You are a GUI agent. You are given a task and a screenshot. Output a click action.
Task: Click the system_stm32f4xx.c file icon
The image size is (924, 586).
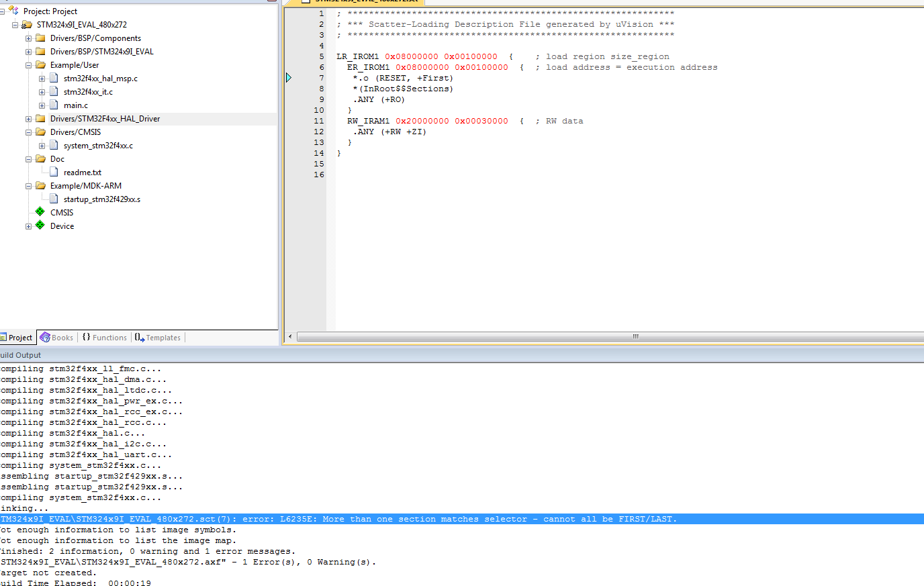(x=54, y=146)
